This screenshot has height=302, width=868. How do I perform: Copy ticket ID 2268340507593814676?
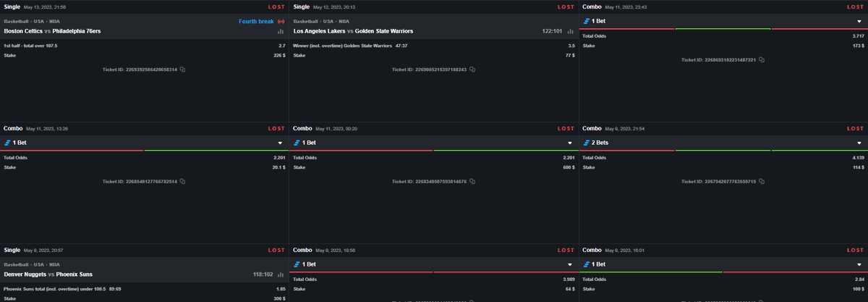472,181
